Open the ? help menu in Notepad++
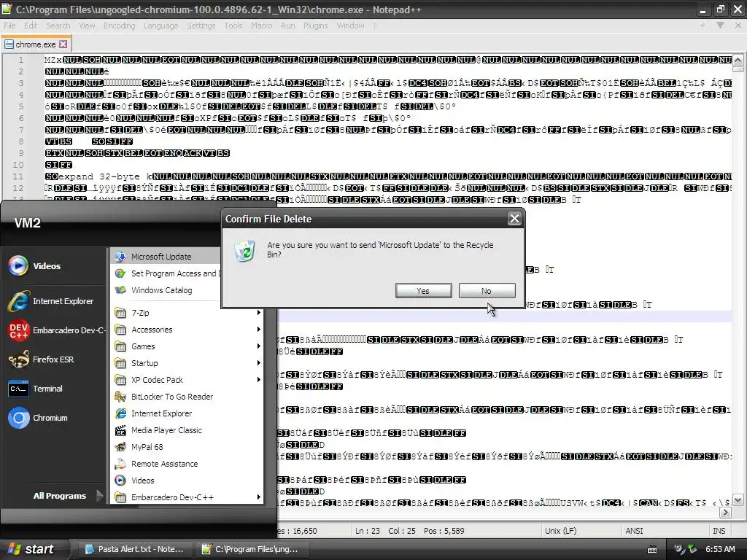 pyautogui.click(x=375, y=26)
